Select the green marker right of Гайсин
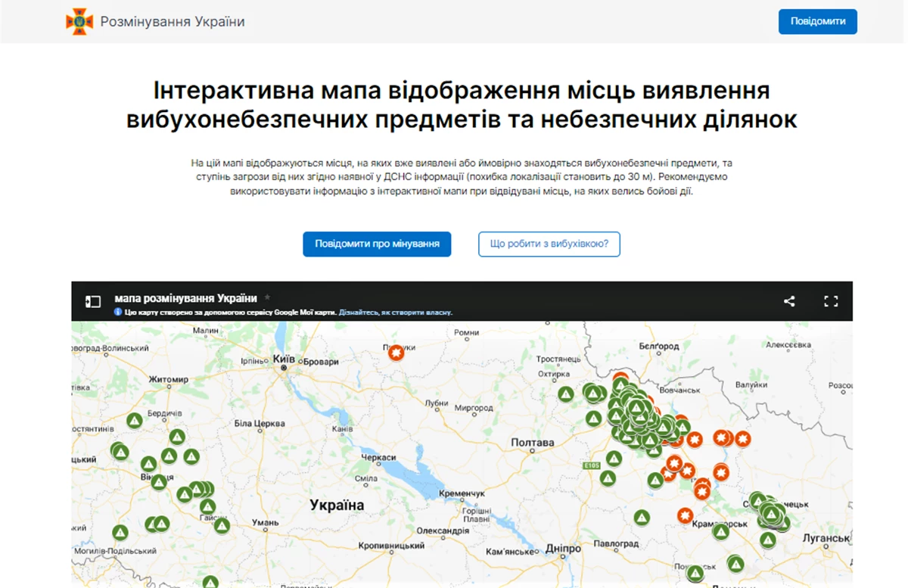This screenshot has width=908, height=588. (222, 524)
